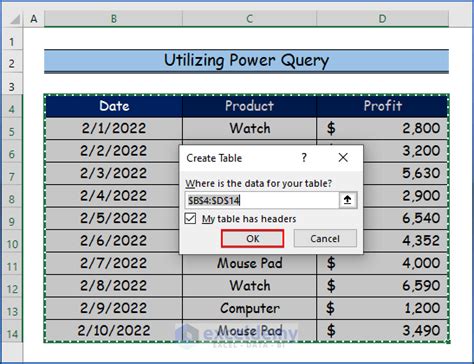Select cell with date 2/10/2022
Image resolution: width=474 pixels, height=364 pixels.
(114, 331)
